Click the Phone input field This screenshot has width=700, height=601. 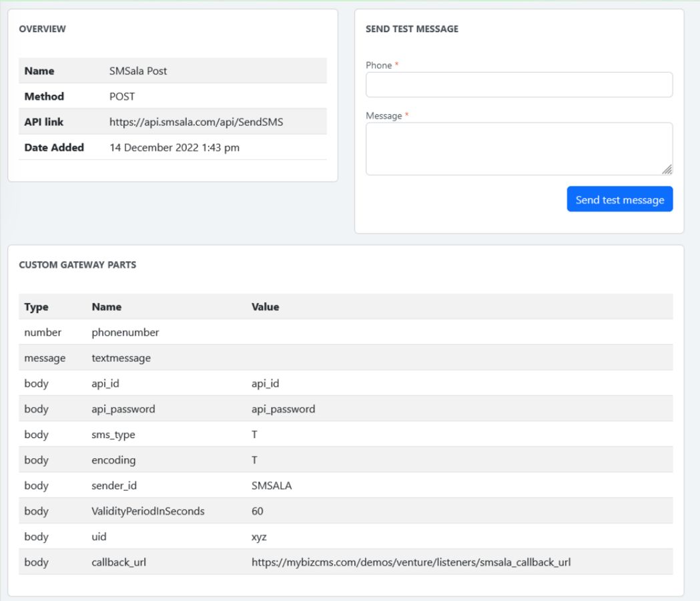518,85
